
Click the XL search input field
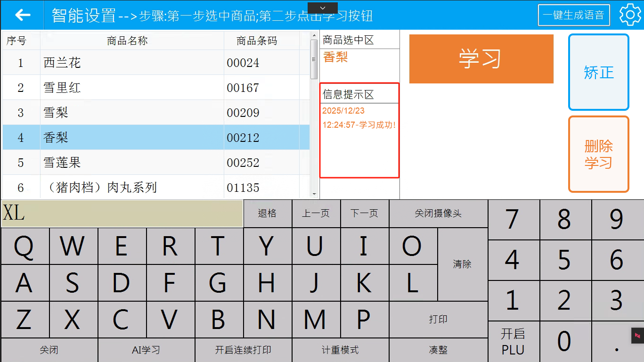coord(122,214)
